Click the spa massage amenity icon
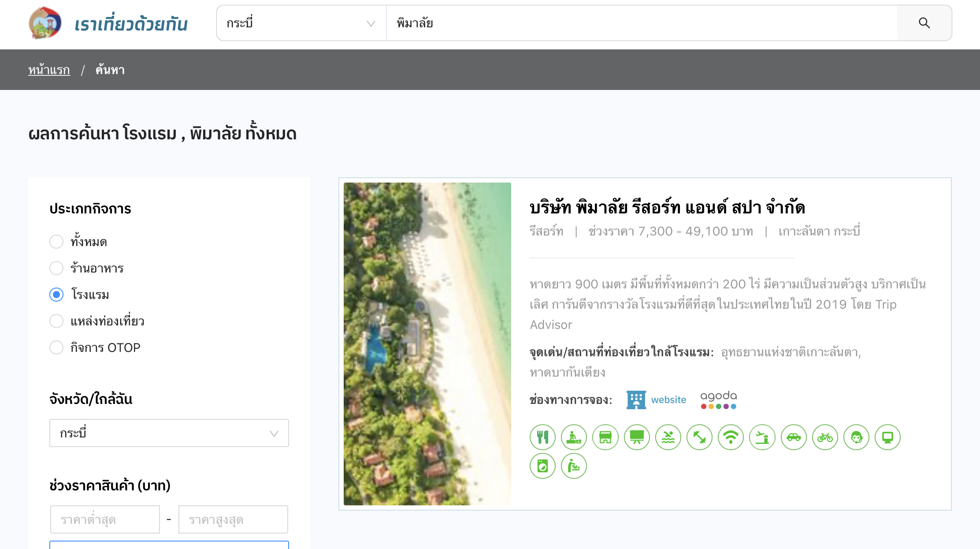 pyautogui.click(x=574, y=437)
